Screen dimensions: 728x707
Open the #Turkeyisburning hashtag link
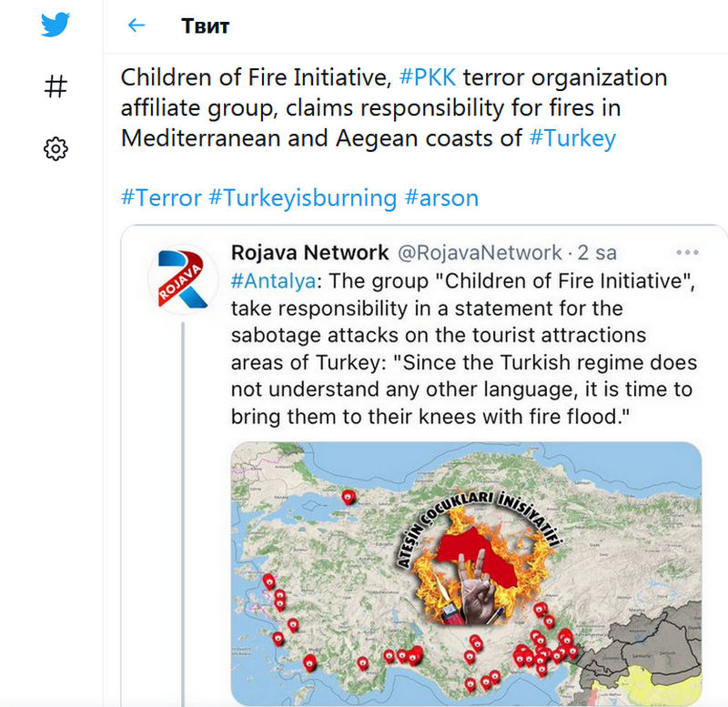point(303,197)
